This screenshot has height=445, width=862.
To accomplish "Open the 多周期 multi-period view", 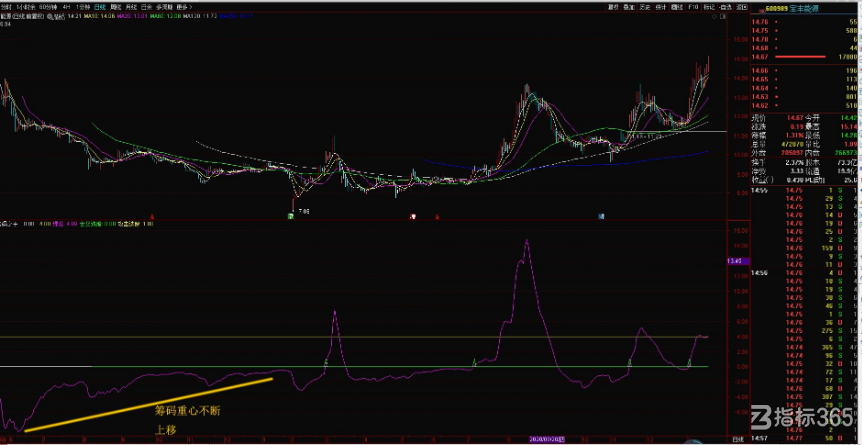I will point(164,7).
